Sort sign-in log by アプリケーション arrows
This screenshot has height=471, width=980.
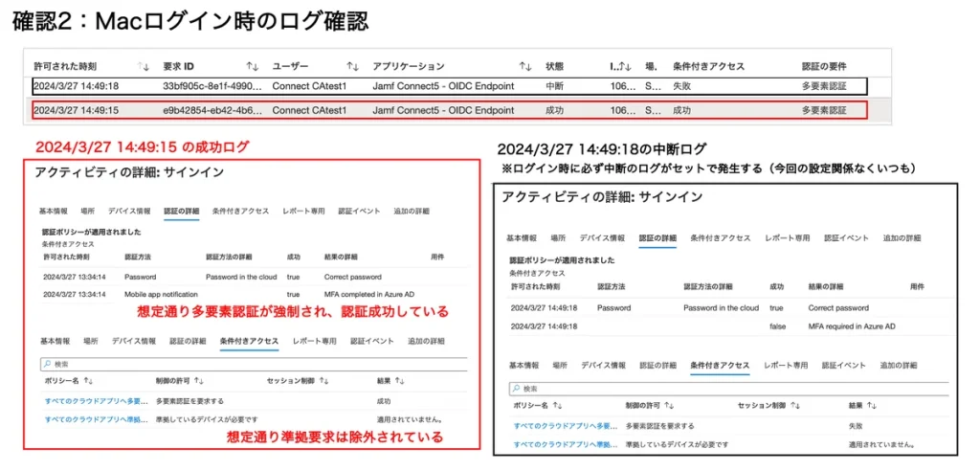[525, 67]
